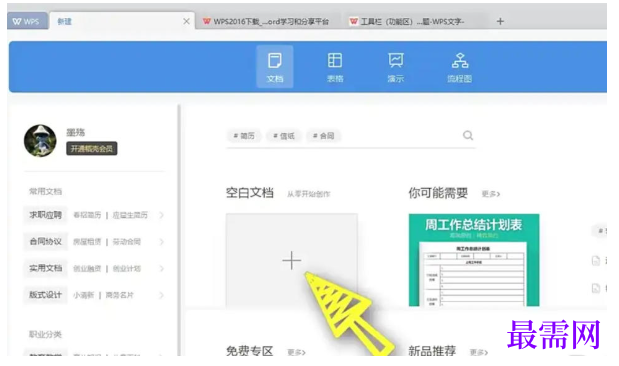The height and width of the screenshot is (366, 619).
Task: Click the 空白文档 heading
Action: coord(249,193)
